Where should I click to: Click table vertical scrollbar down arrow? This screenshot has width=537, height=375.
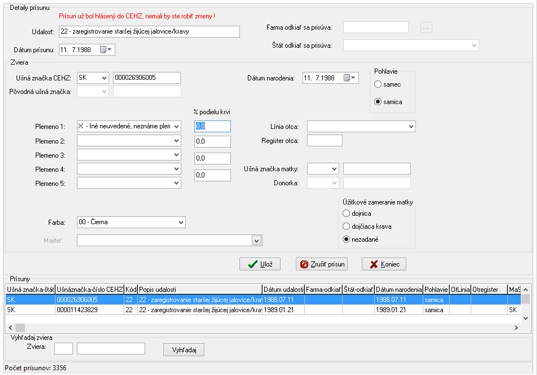526,318
